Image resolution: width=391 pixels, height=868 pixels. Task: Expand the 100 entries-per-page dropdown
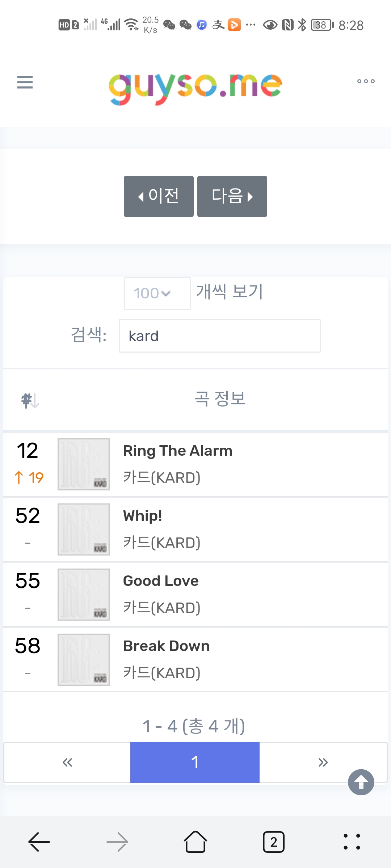tap(157, 293)
